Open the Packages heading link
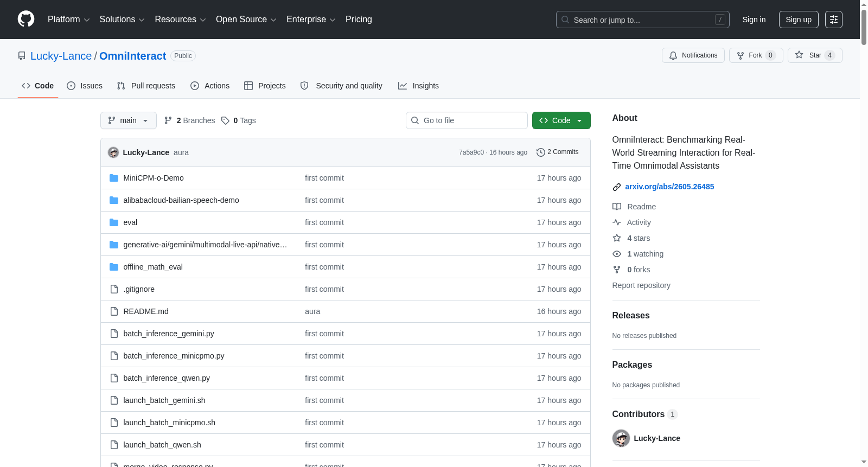The width and height of the screenshot is (868, 467). pos(632,364)
